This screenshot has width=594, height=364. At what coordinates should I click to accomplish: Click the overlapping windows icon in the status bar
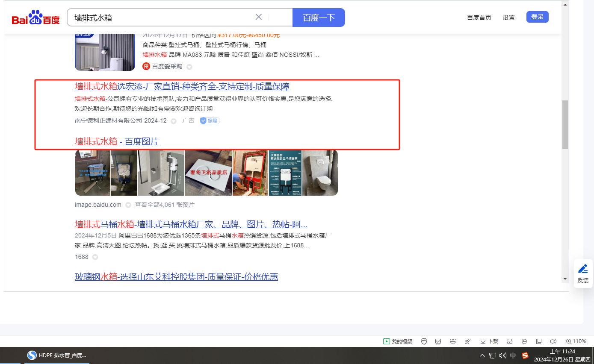(x=539, y=341)
